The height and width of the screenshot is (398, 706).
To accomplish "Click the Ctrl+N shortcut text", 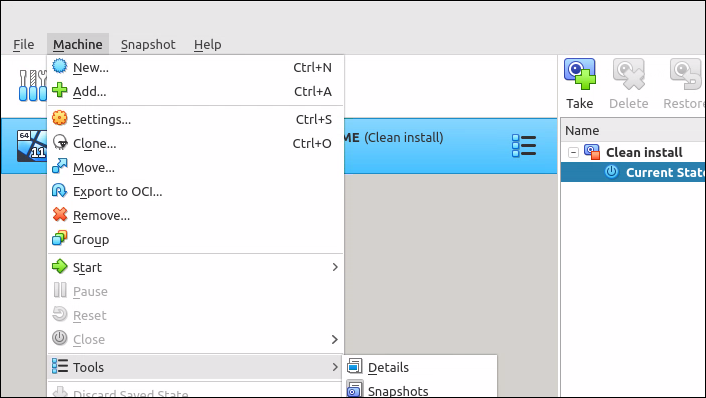I will (x=312, y=68).
